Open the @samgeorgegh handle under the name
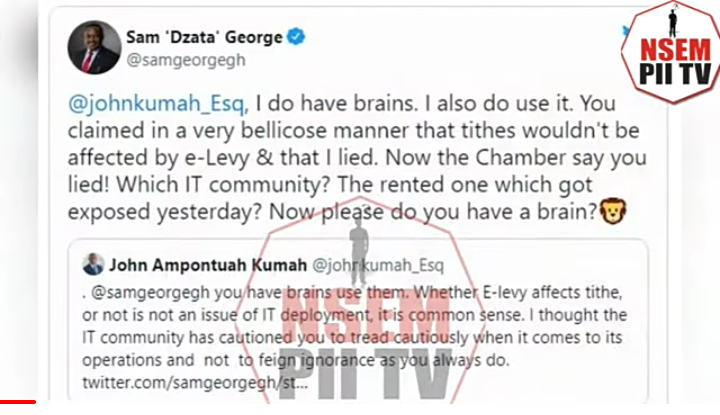This screenshot has width=720, height=415. (186, 60)
